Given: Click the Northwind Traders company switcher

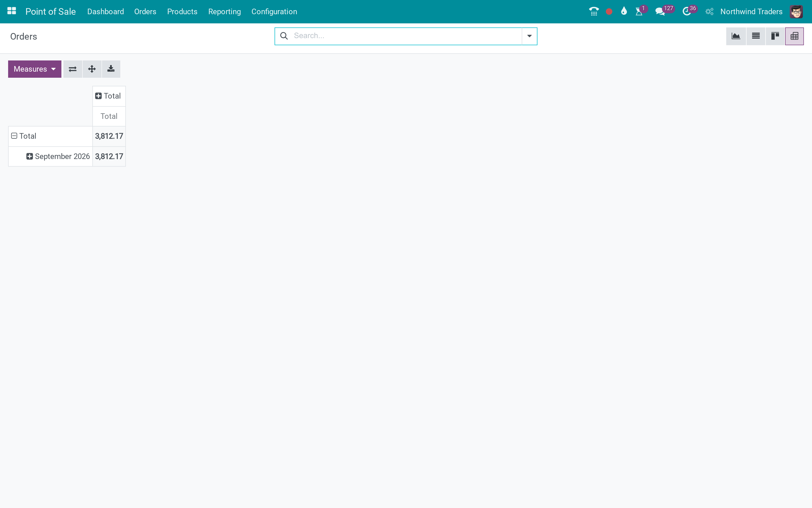Looking at the screenshot, I should click(x=751, y=12).
